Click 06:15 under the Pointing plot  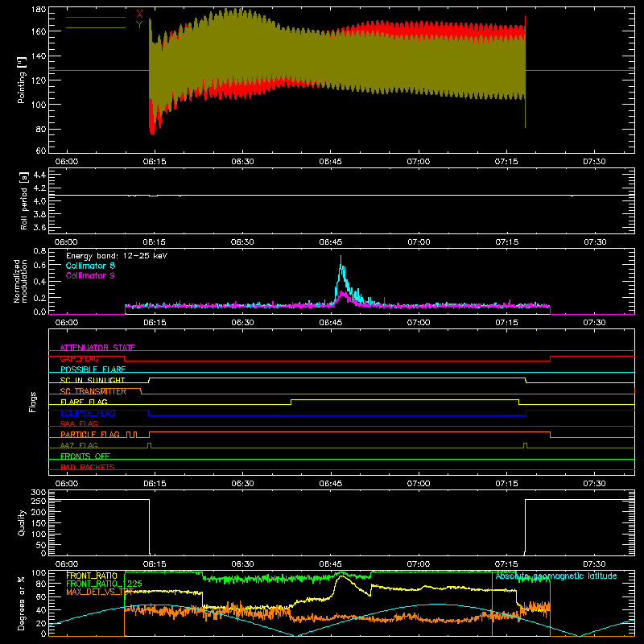[155, 162]
